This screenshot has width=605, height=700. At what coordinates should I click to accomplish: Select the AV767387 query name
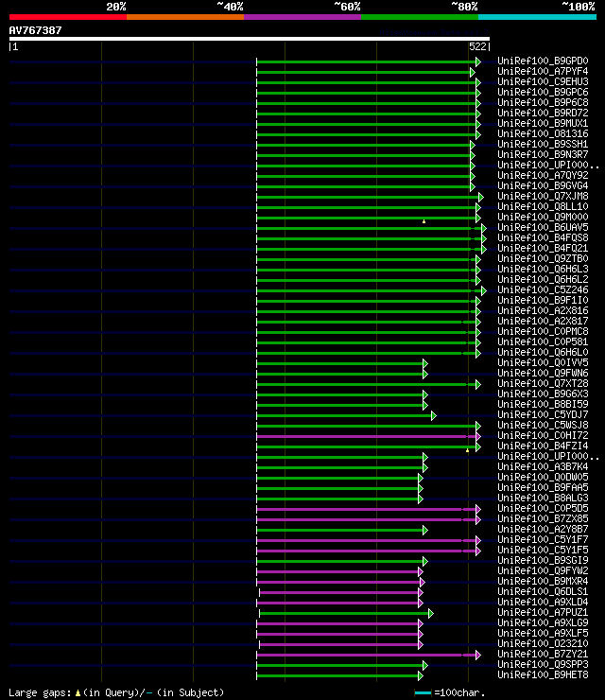point(35,30)
